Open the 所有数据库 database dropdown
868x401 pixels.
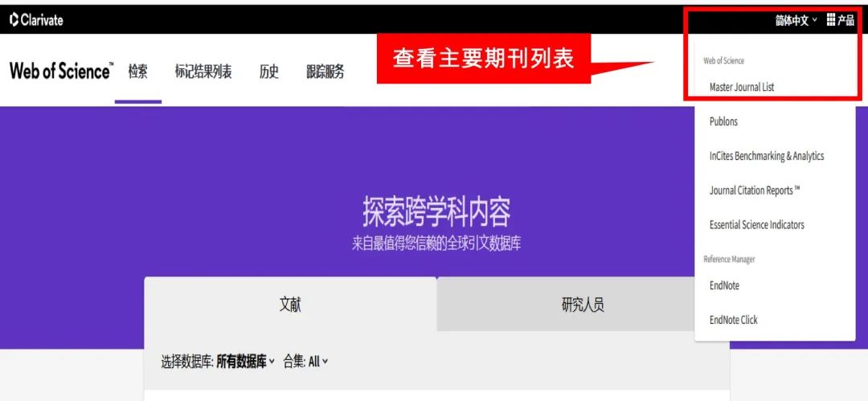point(245,362)
